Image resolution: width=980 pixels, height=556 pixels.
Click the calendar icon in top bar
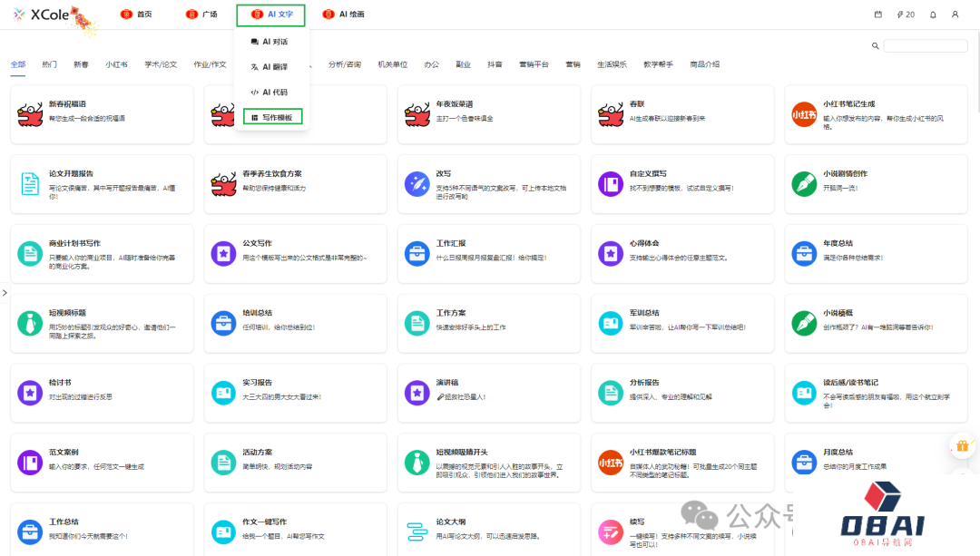point(877,15)
